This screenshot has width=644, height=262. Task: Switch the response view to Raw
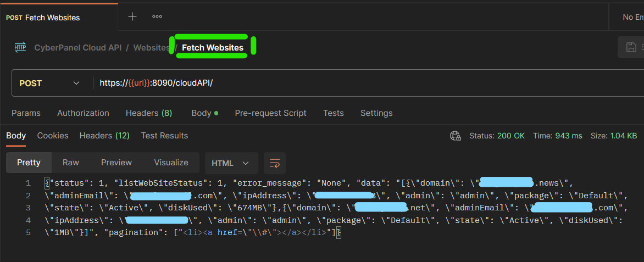pos(71,163)
